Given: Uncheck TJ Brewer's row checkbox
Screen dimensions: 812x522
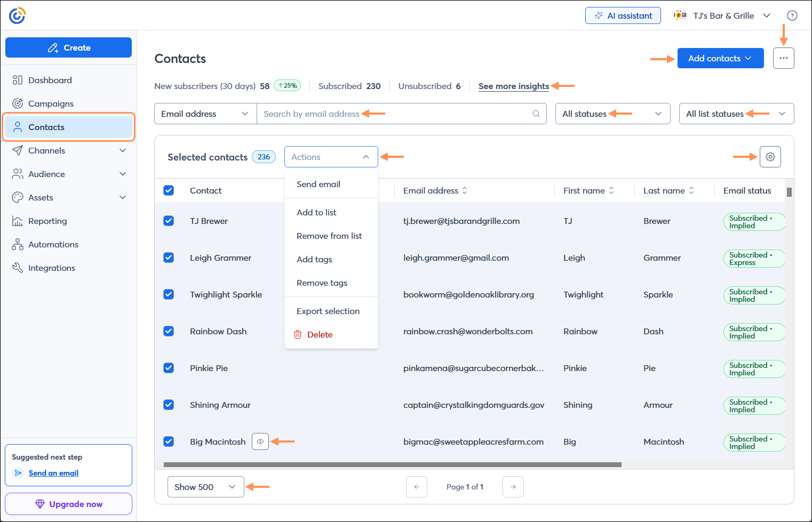Looking at the screenshot, I should 169,221.
